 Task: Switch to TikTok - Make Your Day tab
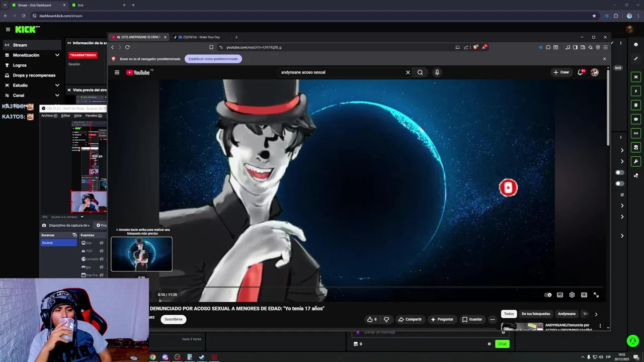(x=202, y=37)
